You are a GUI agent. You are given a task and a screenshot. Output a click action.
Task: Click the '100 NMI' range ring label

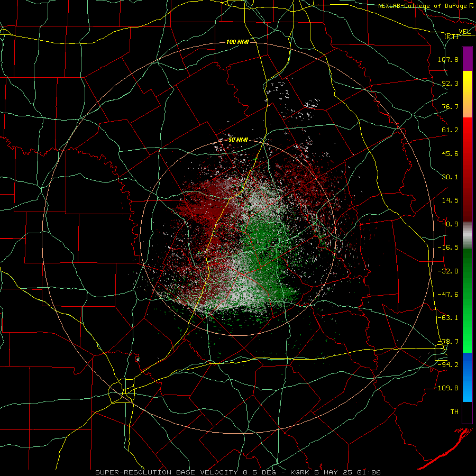click(x=237, y=42)
